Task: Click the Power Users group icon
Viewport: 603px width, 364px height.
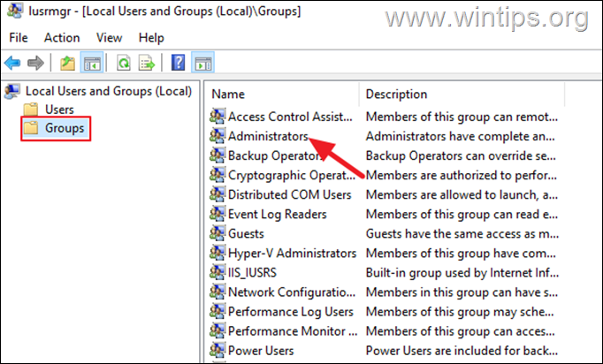Action: pyautogui.click(x=218, y=350)
